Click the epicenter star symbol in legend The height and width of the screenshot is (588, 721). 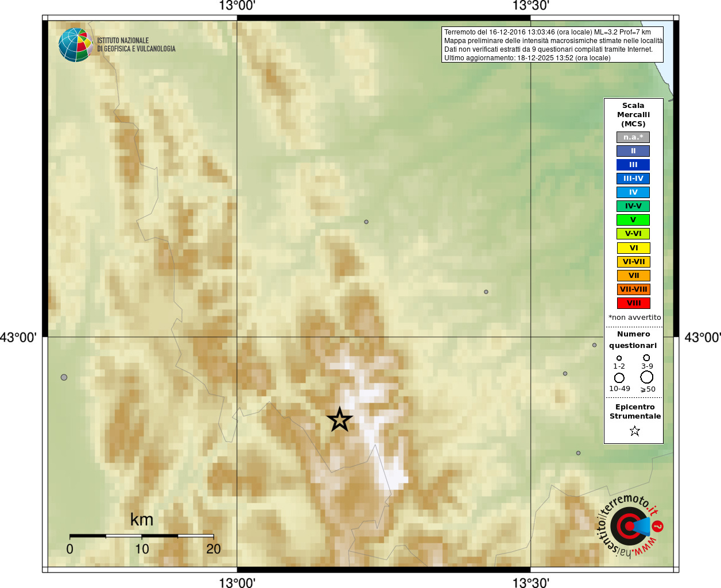[x=634, y=431]
